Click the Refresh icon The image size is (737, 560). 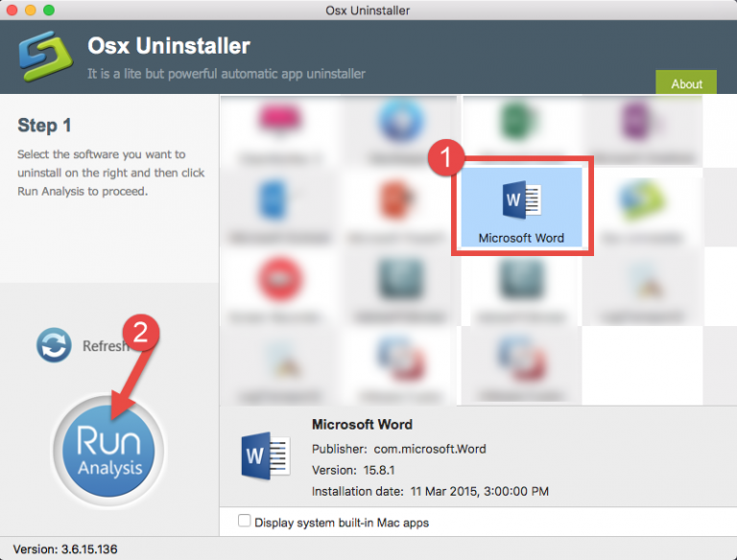click(x=54, y=345)
